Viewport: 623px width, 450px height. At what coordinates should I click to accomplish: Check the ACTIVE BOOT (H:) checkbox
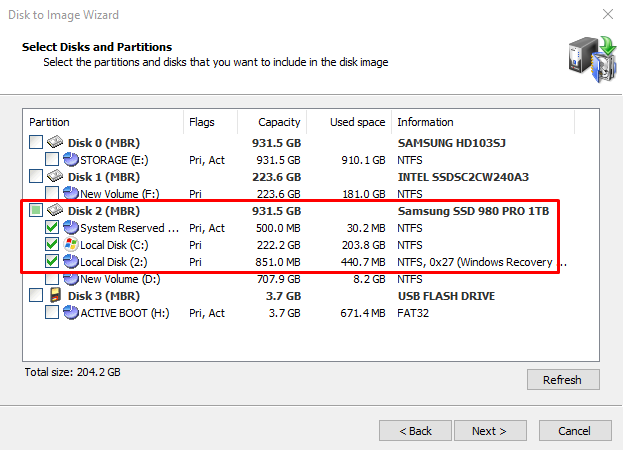52,313
